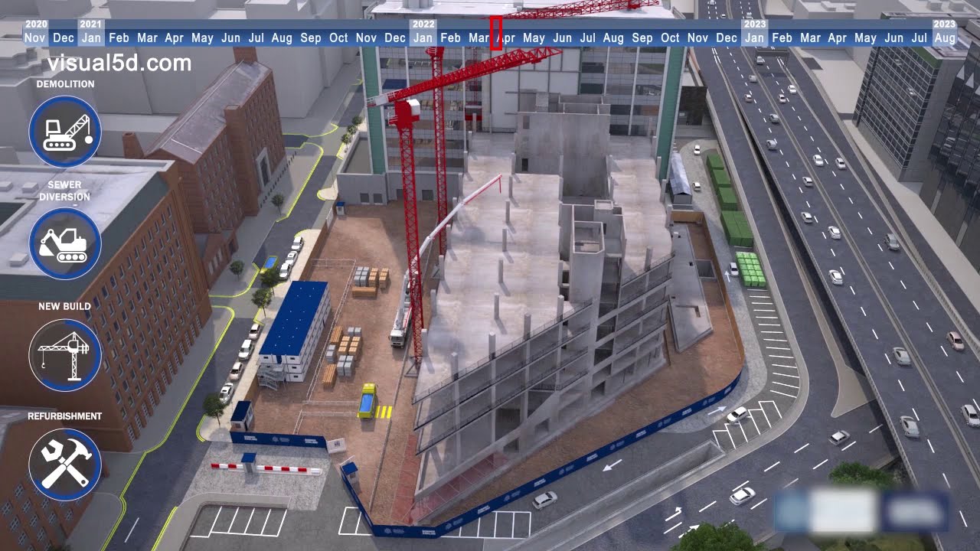The image size is (980, 551).
Task: Jump to Jan 2022 on the timeline
Action: 423,38
